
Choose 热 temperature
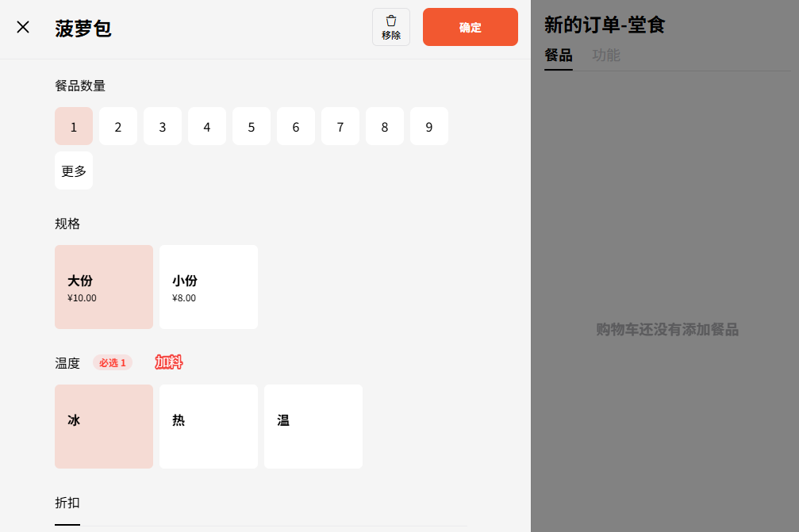click(x=209, y=427)
